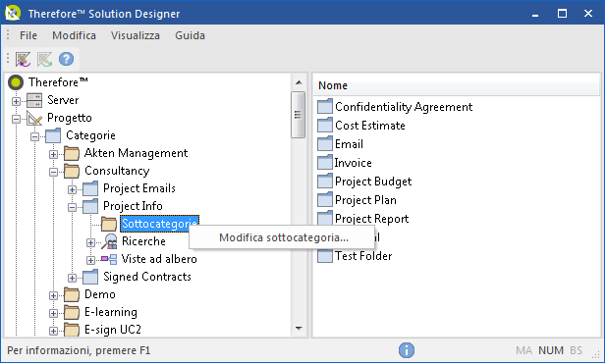The image size is (606, 364).
Task: Open the File menu
Action: click(x=28, y=35)
